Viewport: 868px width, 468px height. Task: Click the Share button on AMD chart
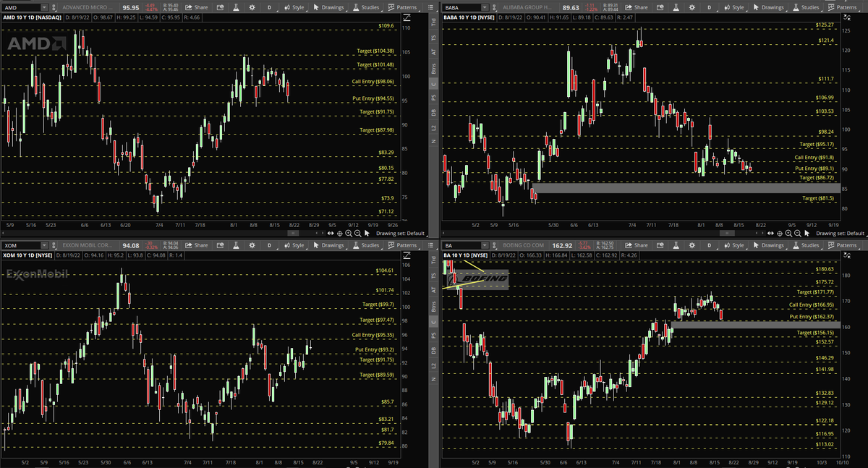pyautogui.click(x=196, y=7)
